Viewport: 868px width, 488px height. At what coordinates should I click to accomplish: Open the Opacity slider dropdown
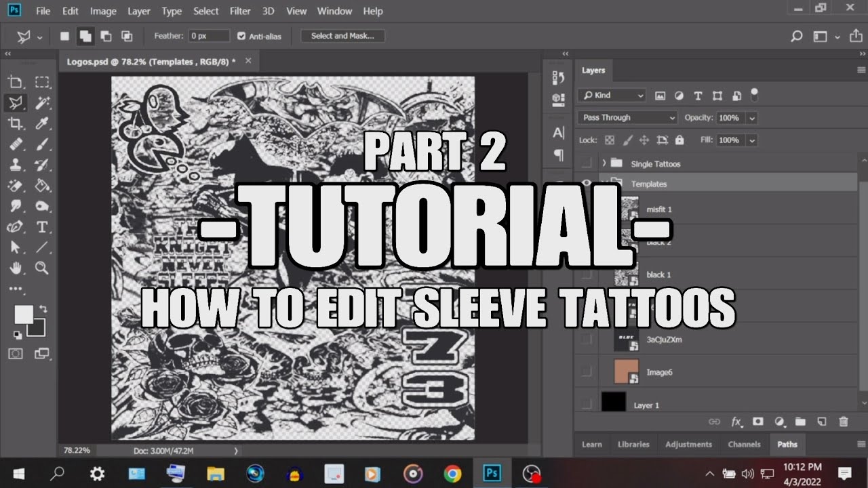[x=751, y=118]
